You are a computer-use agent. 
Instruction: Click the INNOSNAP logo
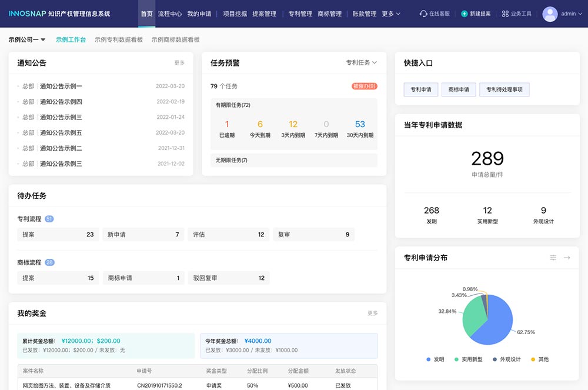click(x=28, y=14)
